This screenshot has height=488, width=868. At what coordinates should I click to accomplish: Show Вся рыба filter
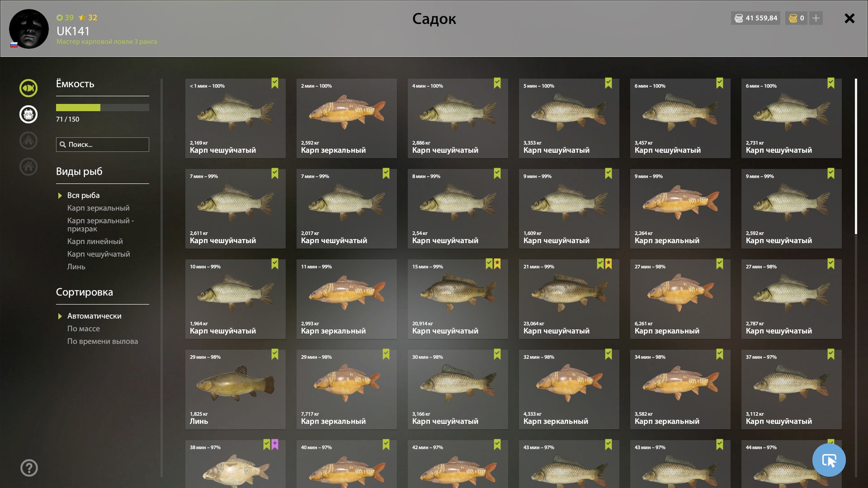coord(84,195)
